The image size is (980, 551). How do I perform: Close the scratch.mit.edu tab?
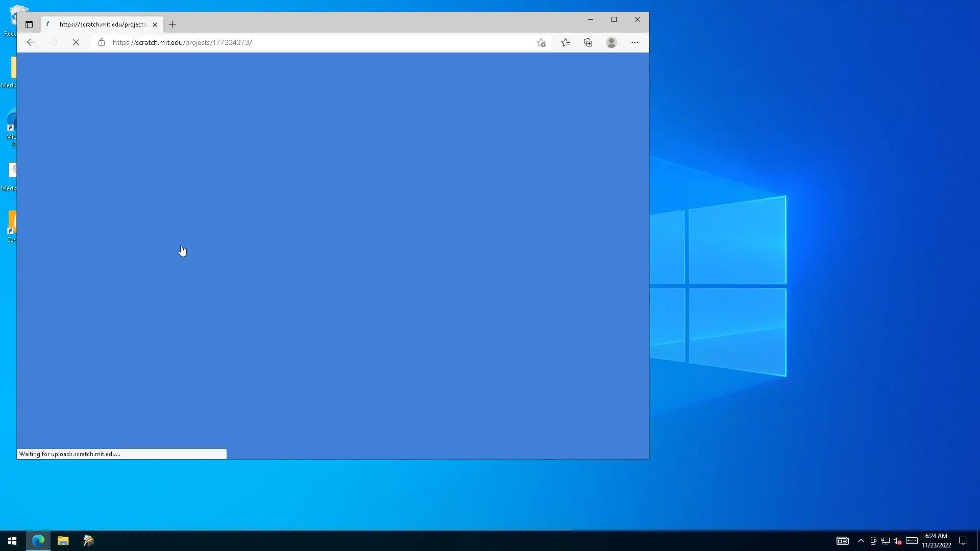(x=155, y=24)
